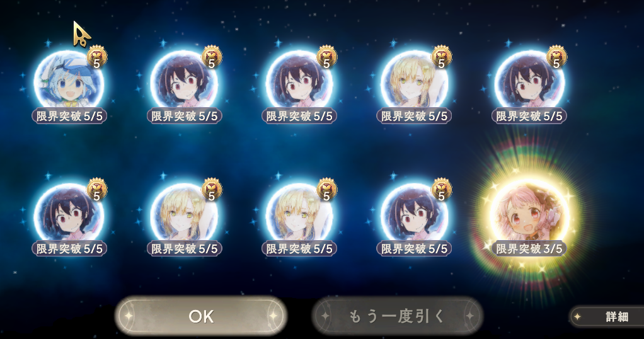Click the level 5 badge on top-row blonde character

pyautogui.click(x=442, y=57)
